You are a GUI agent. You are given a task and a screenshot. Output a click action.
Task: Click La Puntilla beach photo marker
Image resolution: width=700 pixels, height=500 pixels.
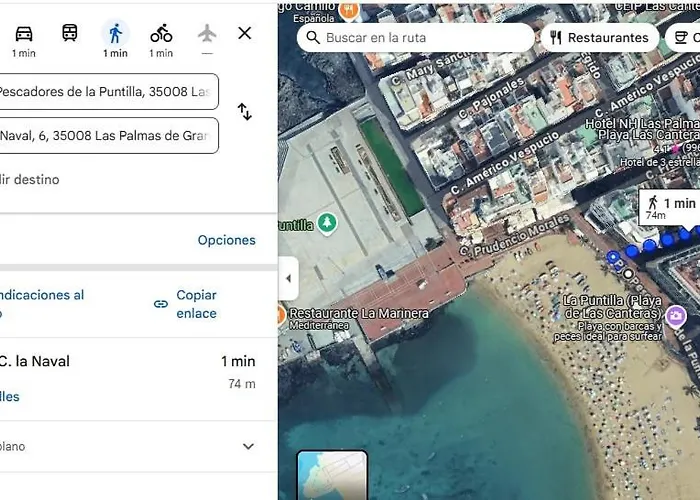(677, 317)
